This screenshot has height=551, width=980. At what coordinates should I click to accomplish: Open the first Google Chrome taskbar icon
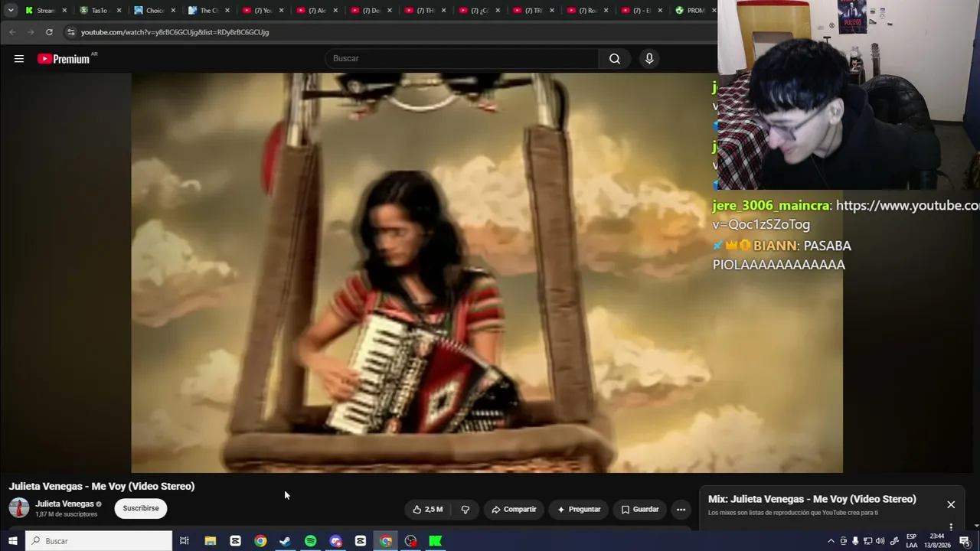[260, 541]
